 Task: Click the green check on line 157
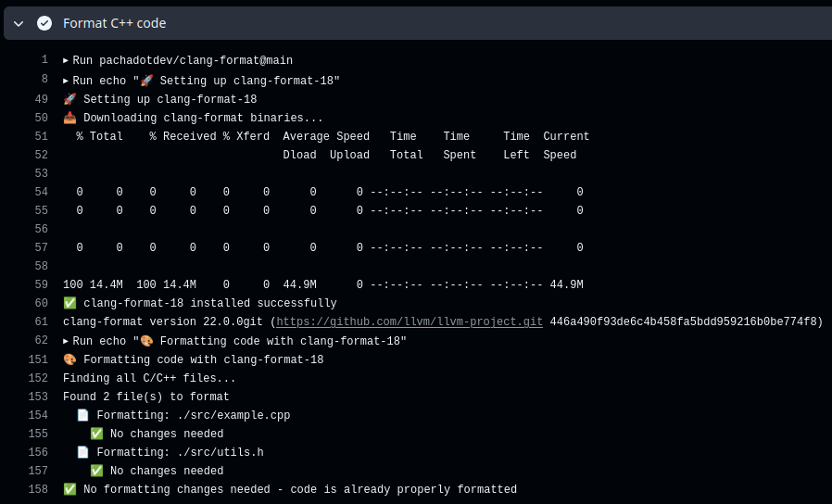pos(96,471)
